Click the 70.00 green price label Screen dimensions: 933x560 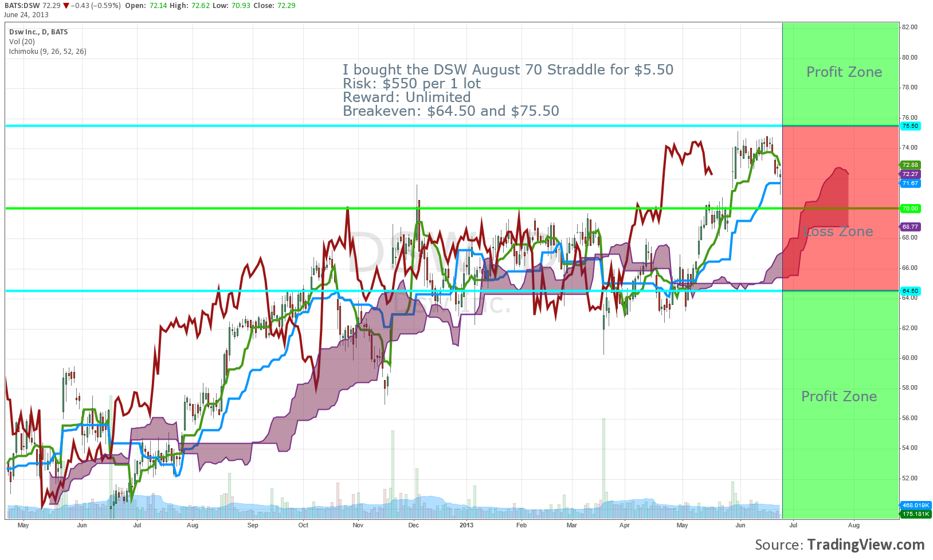click(910, 209)
